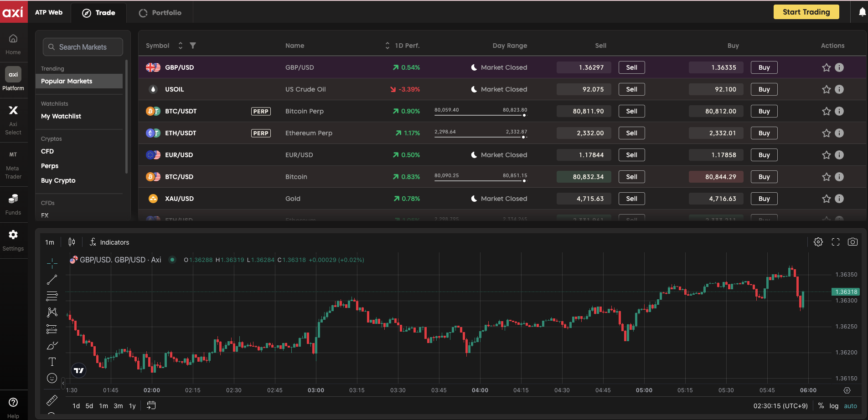Click the Search Markets field

(x=83, y=47)
